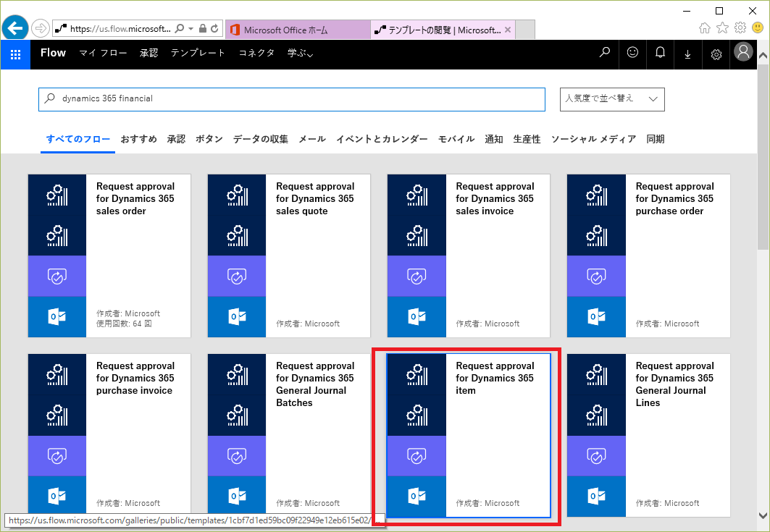770x532 pixels.
Task: Open the browser tools gear icon
Action: (x=740, y=28)
